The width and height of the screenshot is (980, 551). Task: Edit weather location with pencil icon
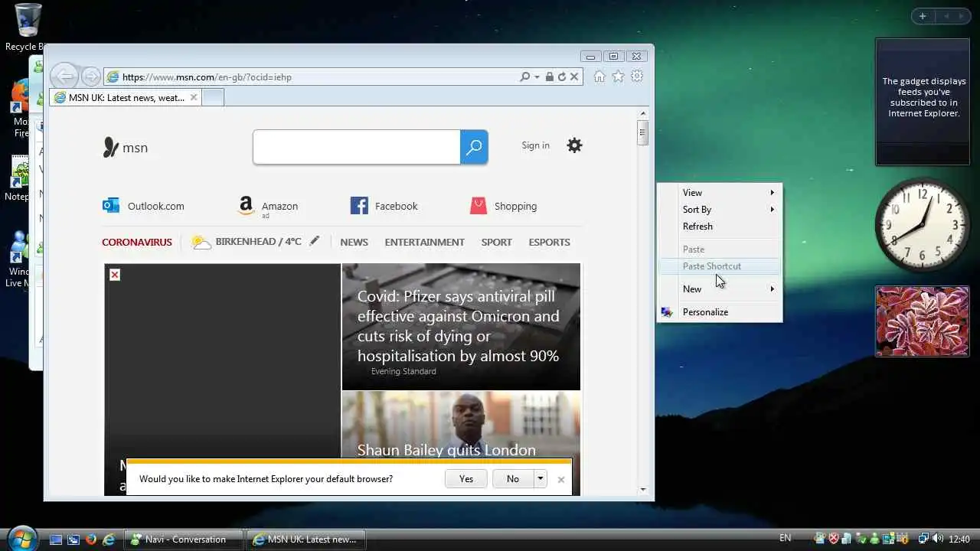coord(314,241)
